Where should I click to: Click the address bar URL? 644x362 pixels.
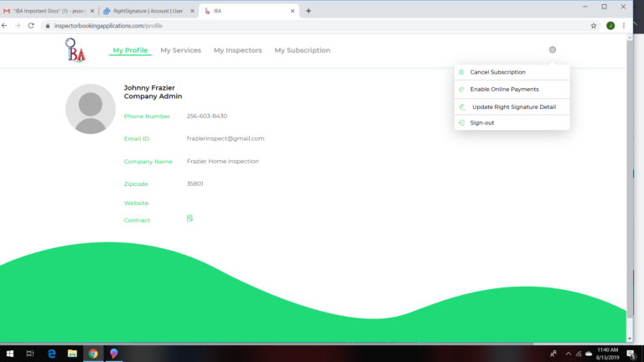click(x=252, y=26)
